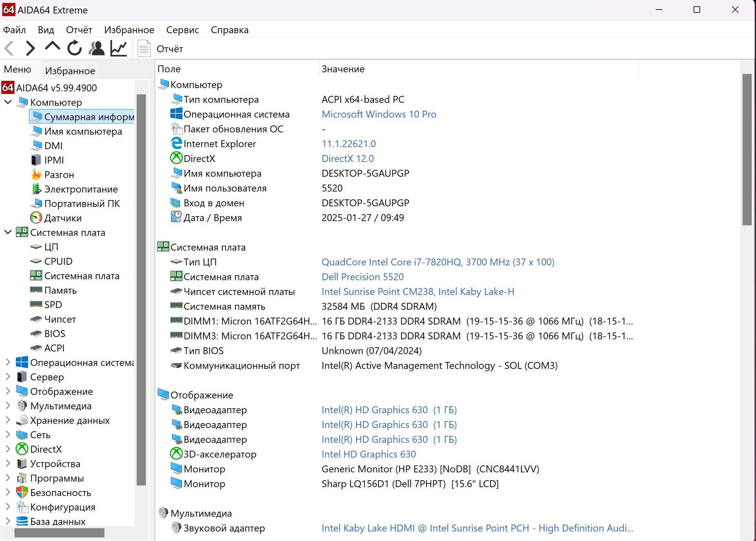Open the Отчёт menu in menu bar

pyautogui.click(x=79, y=30)
